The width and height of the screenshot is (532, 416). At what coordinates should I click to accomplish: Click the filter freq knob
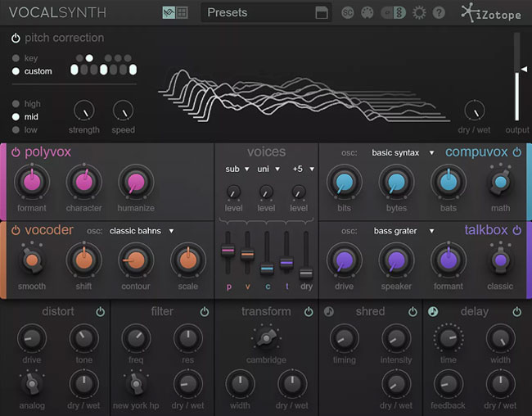(136, 338)
